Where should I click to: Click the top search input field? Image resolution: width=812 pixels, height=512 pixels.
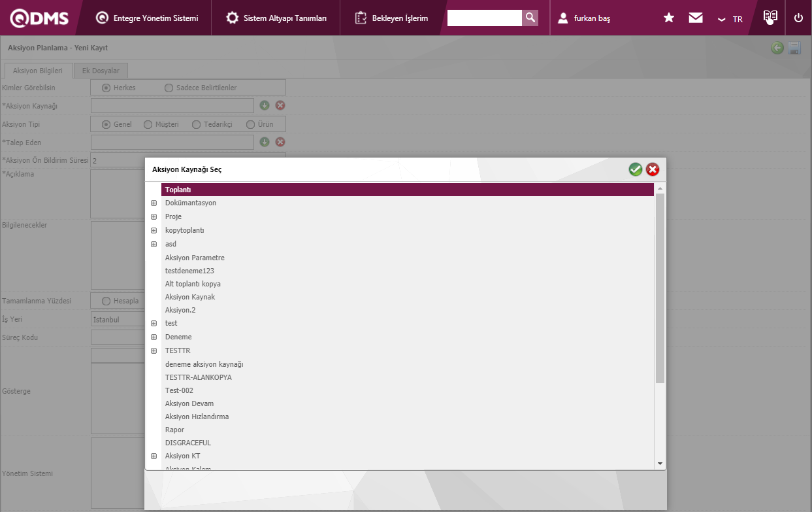[485, 18]
